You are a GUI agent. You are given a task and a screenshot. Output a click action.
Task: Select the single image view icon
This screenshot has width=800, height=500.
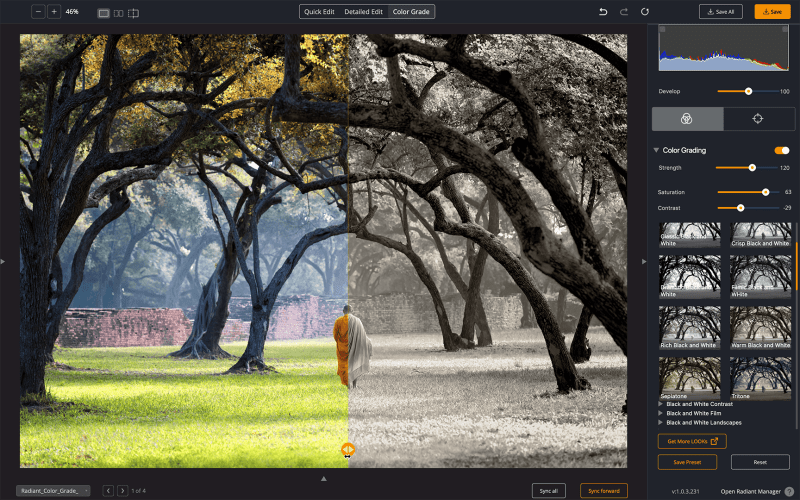pos(103,13)
